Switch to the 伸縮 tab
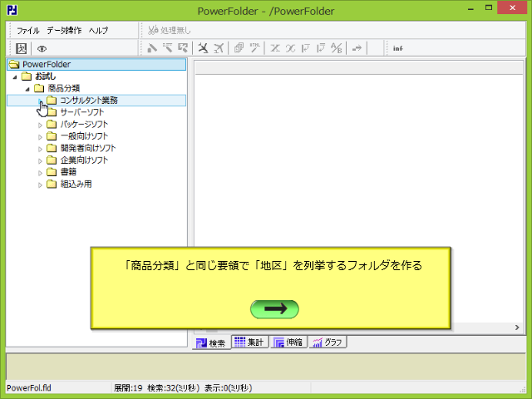The width and height of the screenshot is (532, 399). click(x=288, y=342)
